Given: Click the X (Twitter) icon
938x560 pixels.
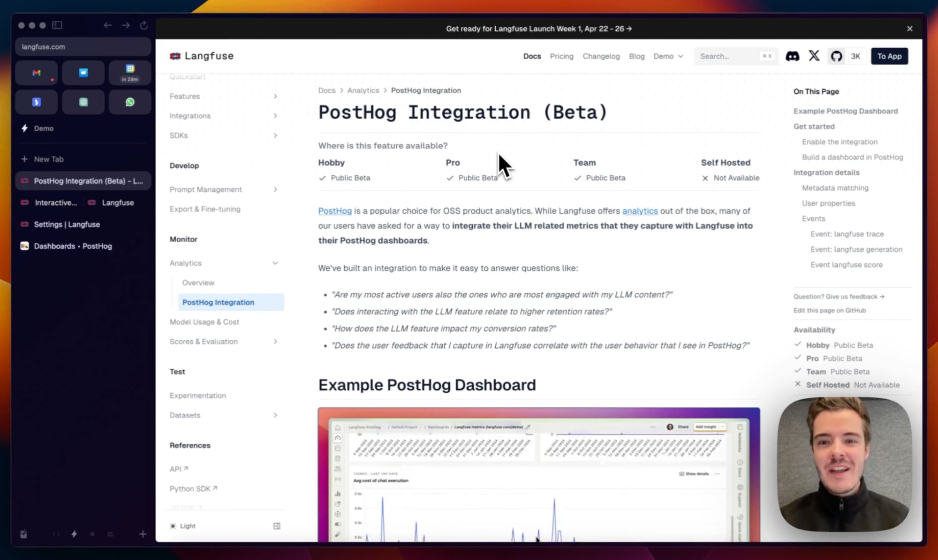Looking at the screenshot, I should pyautogui.click(x=814, y=56).
